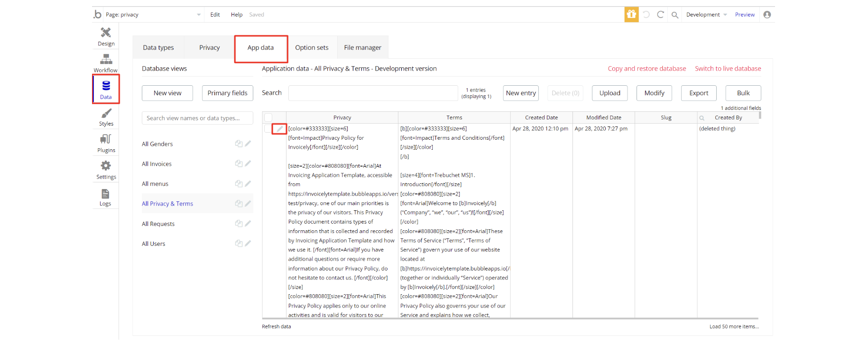Screen dimensions: 868x343
Task: Tick the checkbox for first data row
Action: (x=268, y=129)
